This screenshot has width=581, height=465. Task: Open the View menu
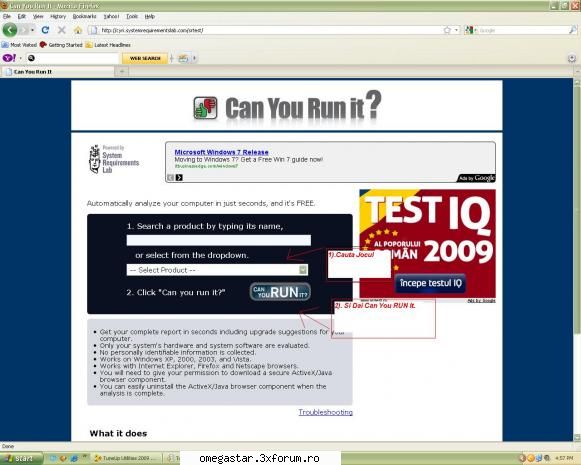pyautogui.click(x=38, y=16)
